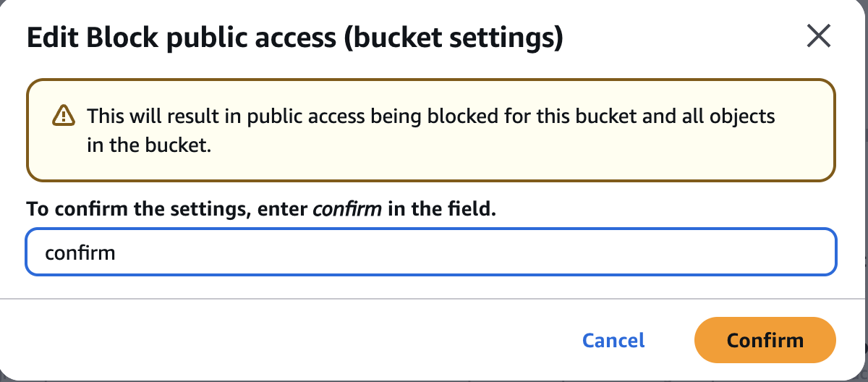Image resolution: width=868 pixels, height=382 pixels.
Task: Focus the confirm text input field
Action: pyautogui.click(x=431, y=252)
